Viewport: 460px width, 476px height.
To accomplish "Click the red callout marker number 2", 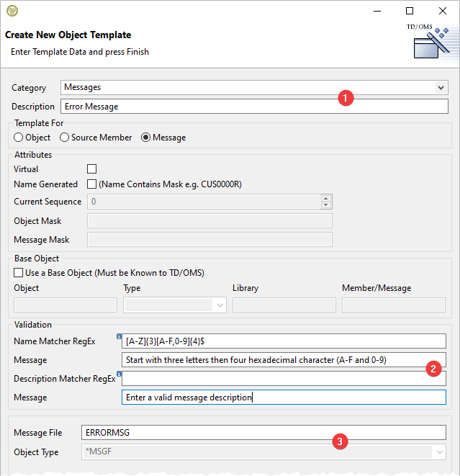I will click(433, 369).
